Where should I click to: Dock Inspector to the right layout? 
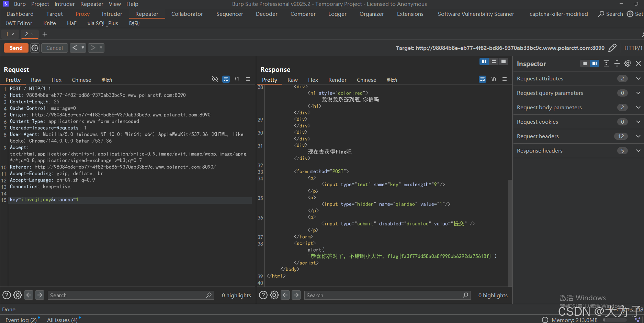(x=595, y=64)
